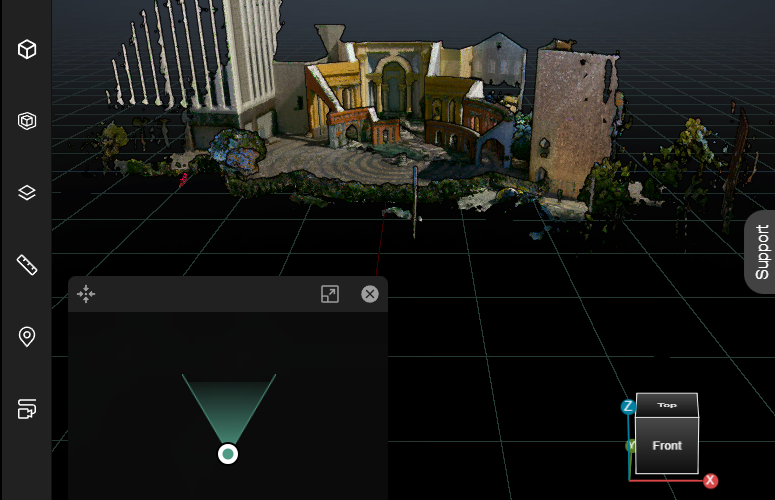The width and height of the screenshot is (775, 500).
Task: Close the minimap panel
Action: (x=370, y=294)
